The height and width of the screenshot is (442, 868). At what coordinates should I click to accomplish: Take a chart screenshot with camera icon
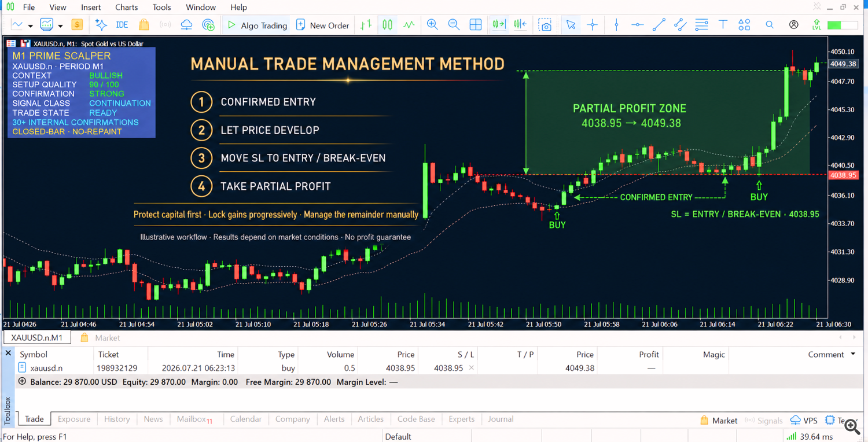coord(545,25)
